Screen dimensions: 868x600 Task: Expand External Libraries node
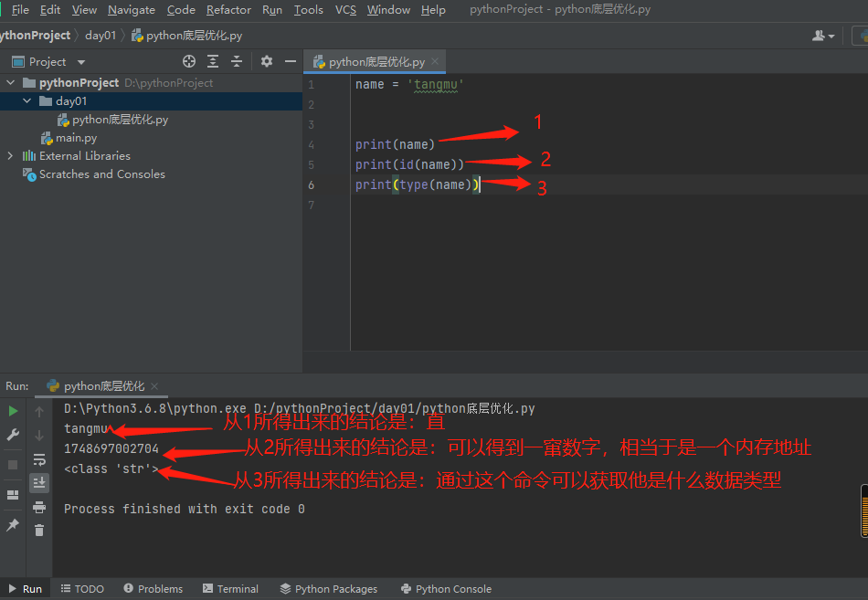[11, 155]
